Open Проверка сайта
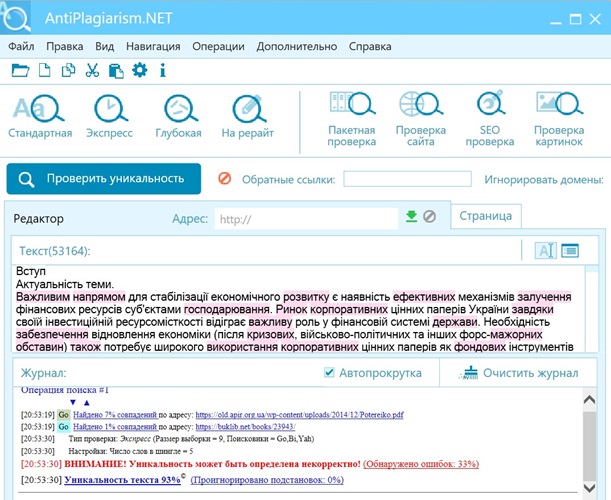The width and height of the screenshot is (611, 500). (420, 119)
